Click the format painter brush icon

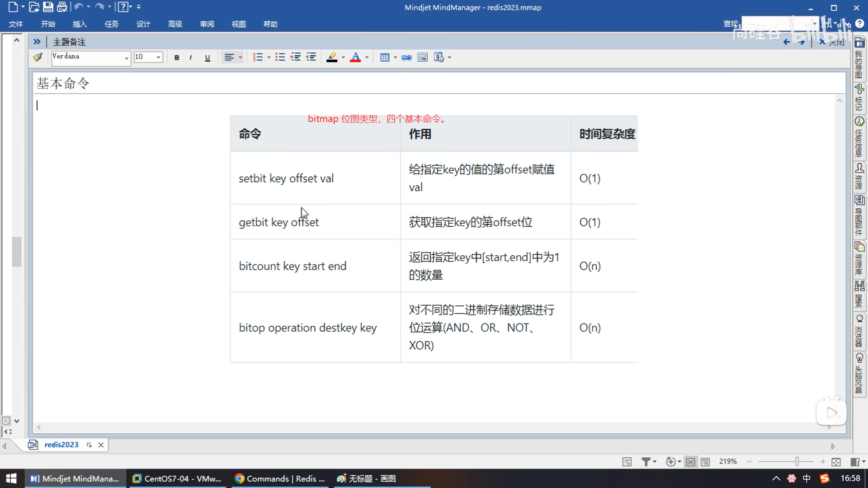click(38, 57)
